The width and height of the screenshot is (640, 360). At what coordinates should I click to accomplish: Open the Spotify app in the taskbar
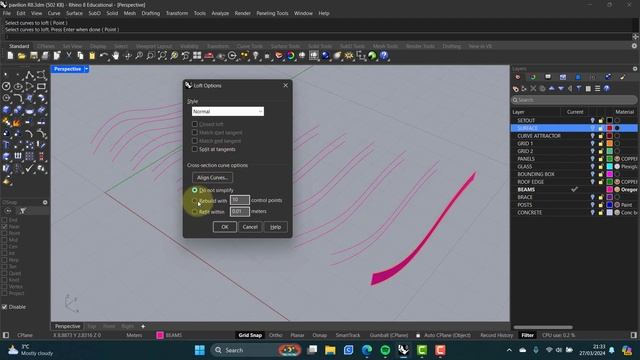click(x=385, y=350)
